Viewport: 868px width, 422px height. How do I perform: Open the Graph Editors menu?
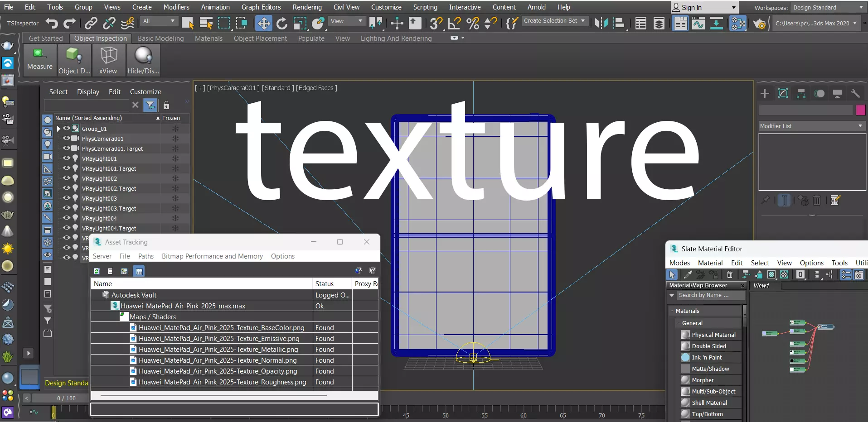261,7
